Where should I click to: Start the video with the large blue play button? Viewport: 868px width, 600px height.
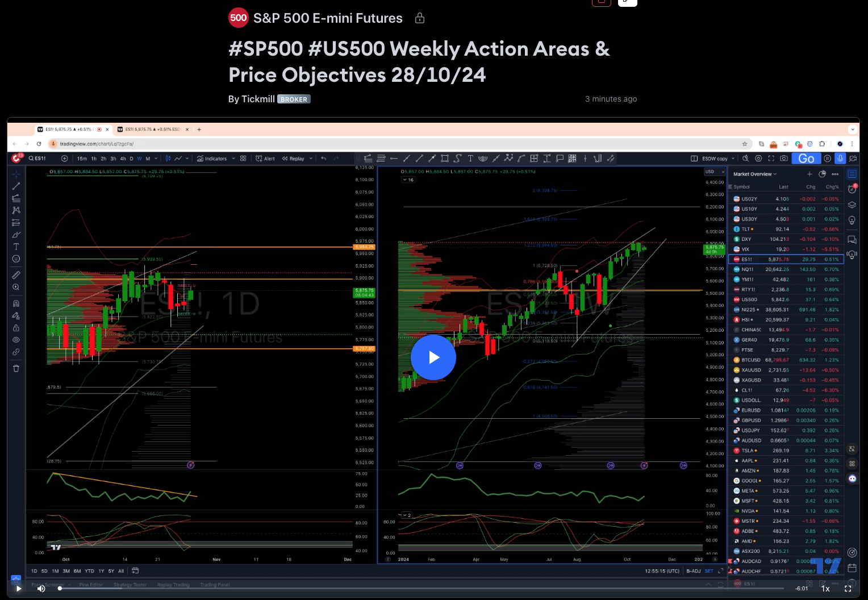point(433,357)
